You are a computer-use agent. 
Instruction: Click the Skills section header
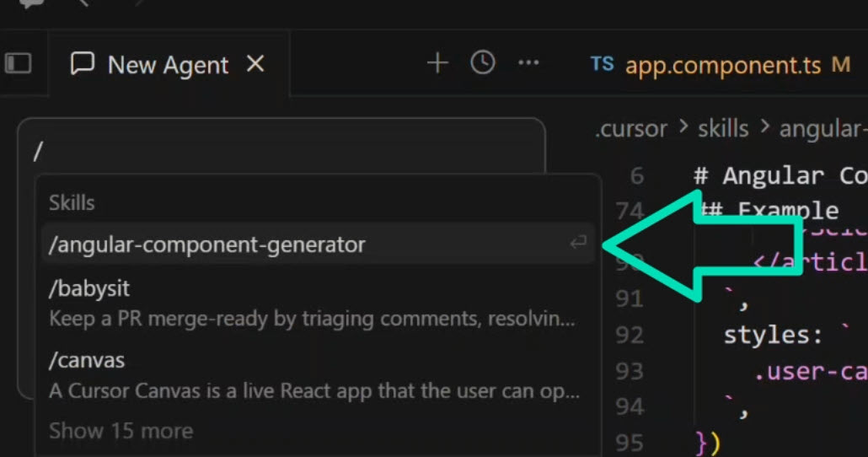pyautogui.click(x=72, y=202)
